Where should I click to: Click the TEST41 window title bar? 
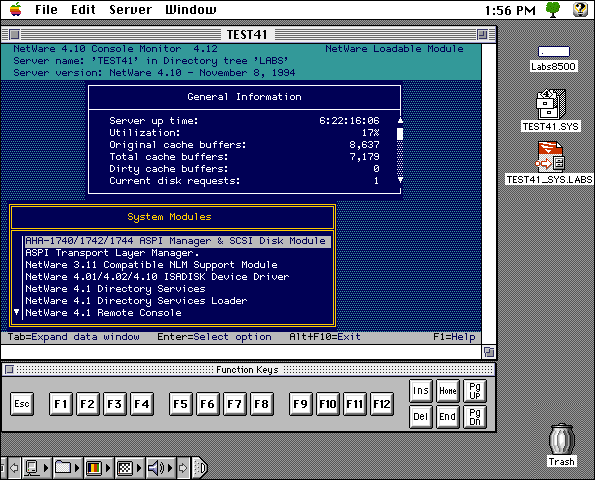coord(248,35)
